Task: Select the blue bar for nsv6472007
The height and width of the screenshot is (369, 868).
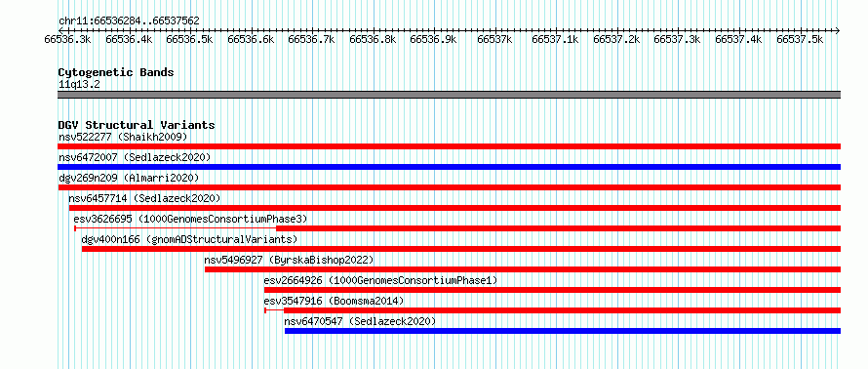Action: 449,167
